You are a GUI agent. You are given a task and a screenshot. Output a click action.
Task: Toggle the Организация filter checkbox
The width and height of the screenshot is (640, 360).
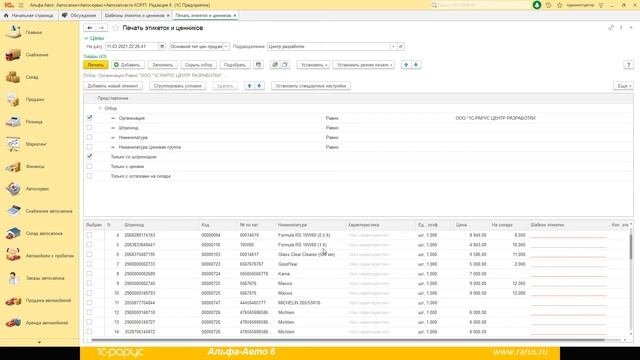(89, 118)
